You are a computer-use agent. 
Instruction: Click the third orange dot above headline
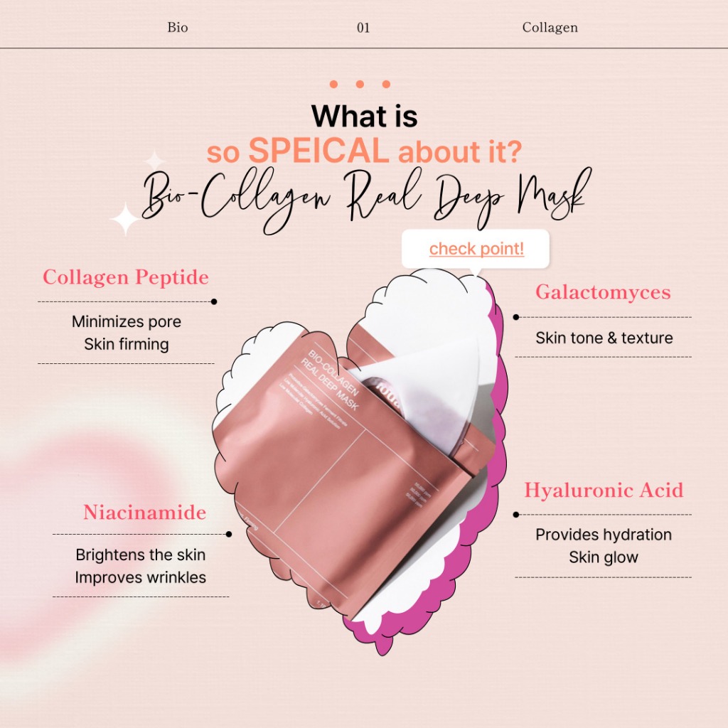coord(386,84)
